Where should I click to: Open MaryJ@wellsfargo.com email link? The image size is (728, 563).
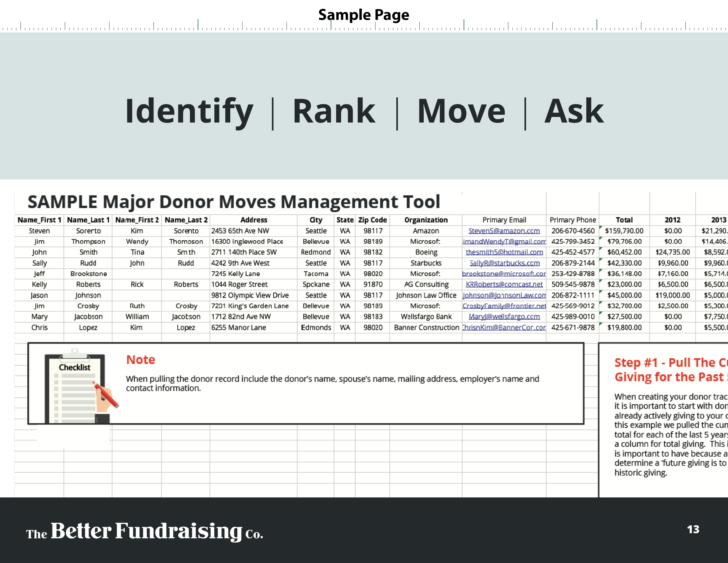504,317
